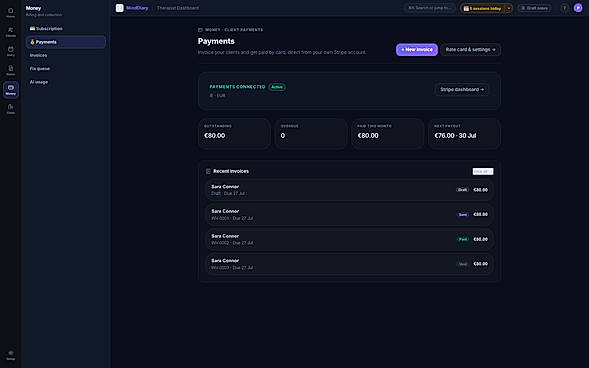The image size is (589, 368).
Task: Focus the Search or jump to field
Action: (430, 8)
